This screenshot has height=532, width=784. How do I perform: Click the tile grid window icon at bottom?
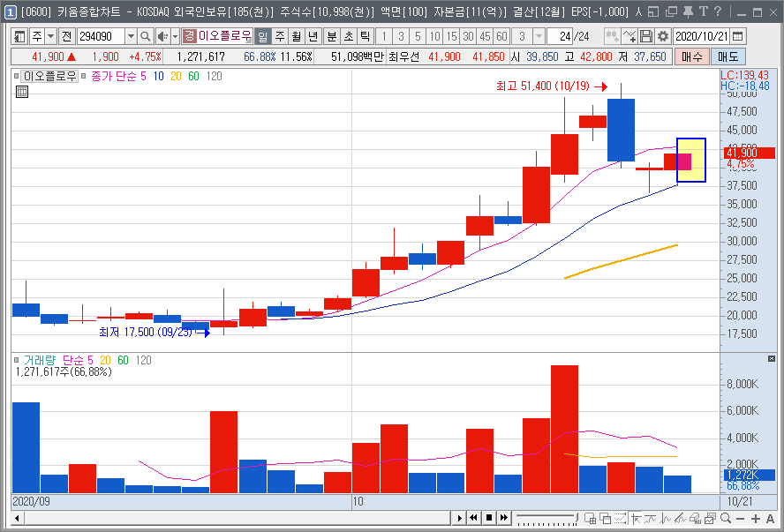pos(591,519)
